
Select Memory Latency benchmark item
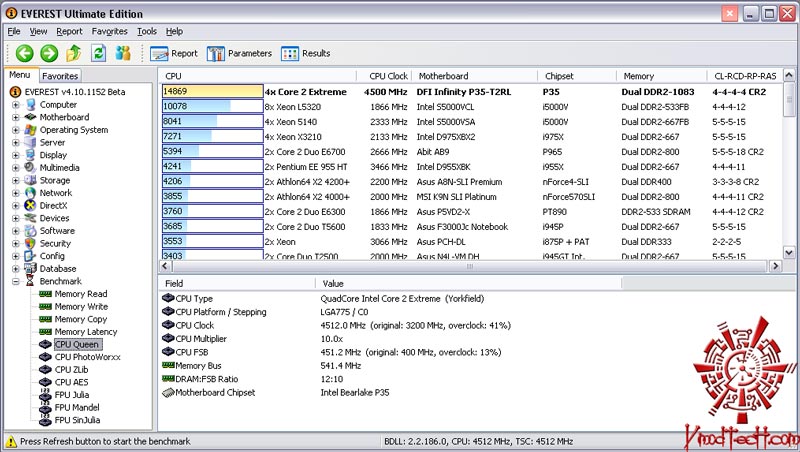pos(85,332)
